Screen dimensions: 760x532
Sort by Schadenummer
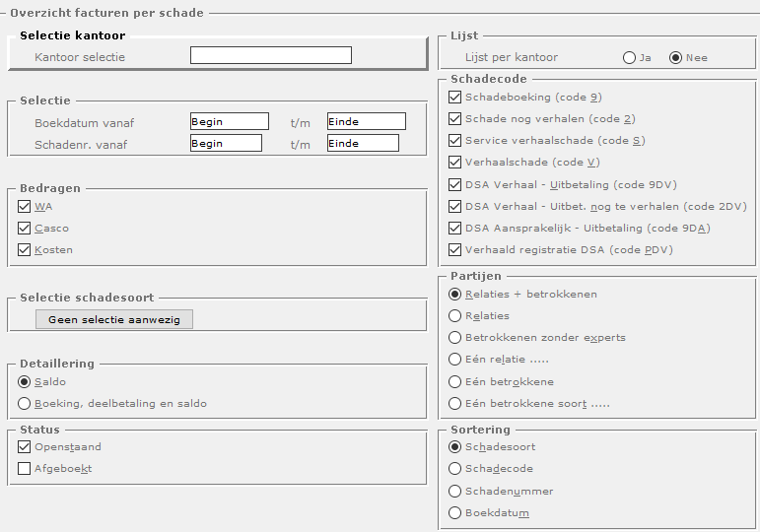454,491
